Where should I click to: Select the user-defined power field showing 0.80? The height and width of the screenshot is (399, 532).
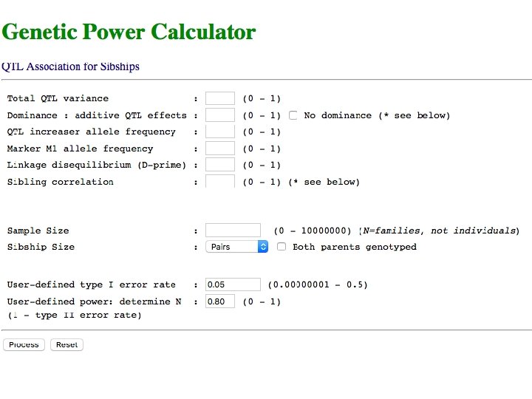pyautogui.click(x=220, y=301)
